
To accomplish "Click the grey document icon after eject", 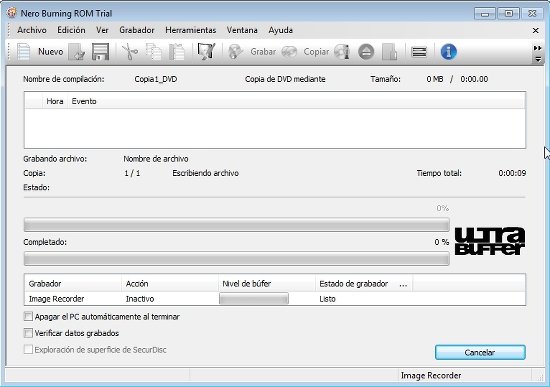I will click(x=389, y=52).
